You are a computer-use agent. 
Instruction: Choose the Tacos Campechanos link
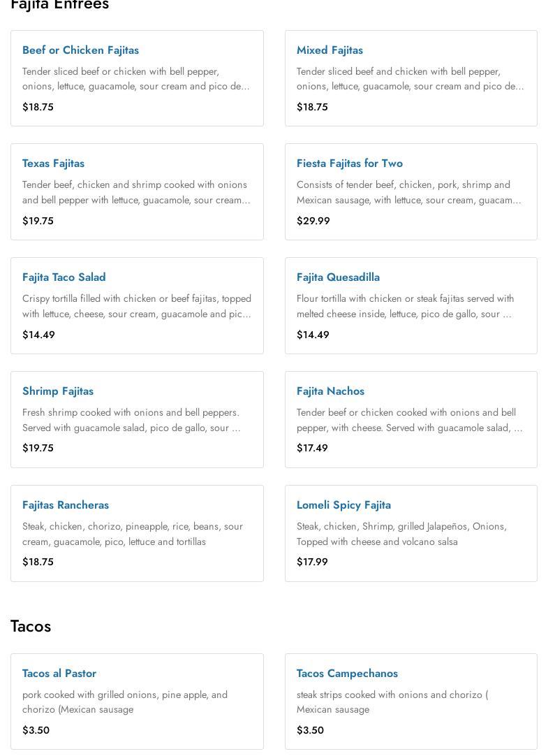347,674
